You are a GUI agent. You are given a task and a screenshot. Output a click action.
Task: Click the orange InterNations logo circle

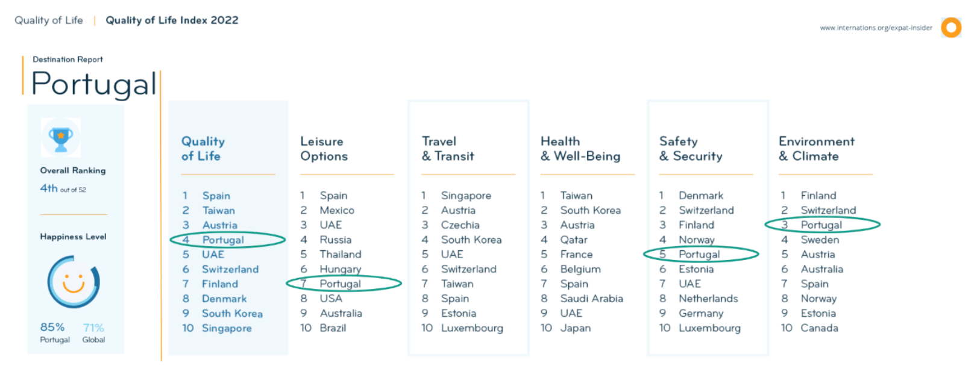(x=951, y=27)
